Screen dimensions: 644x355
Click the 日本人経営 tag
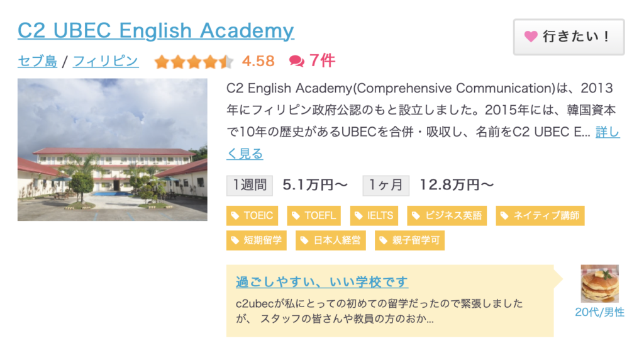tap(331, 240)
